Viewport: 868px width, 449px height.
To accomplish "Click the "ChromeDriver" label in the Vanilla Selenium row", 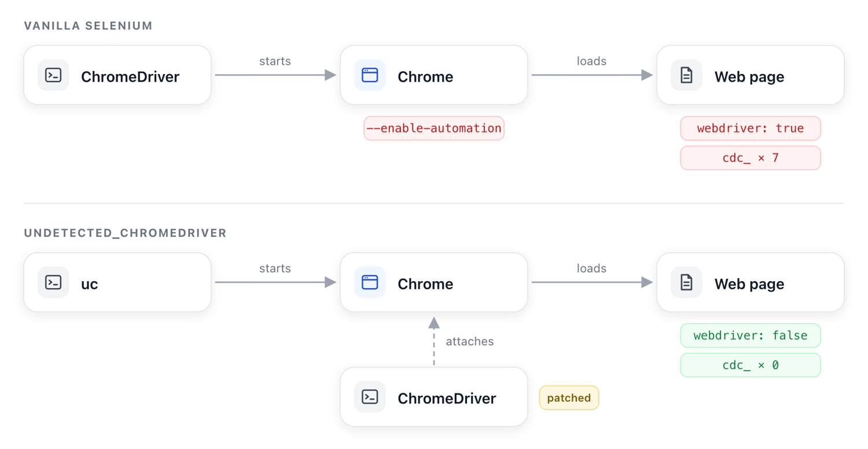I will (x=130, y=77).
